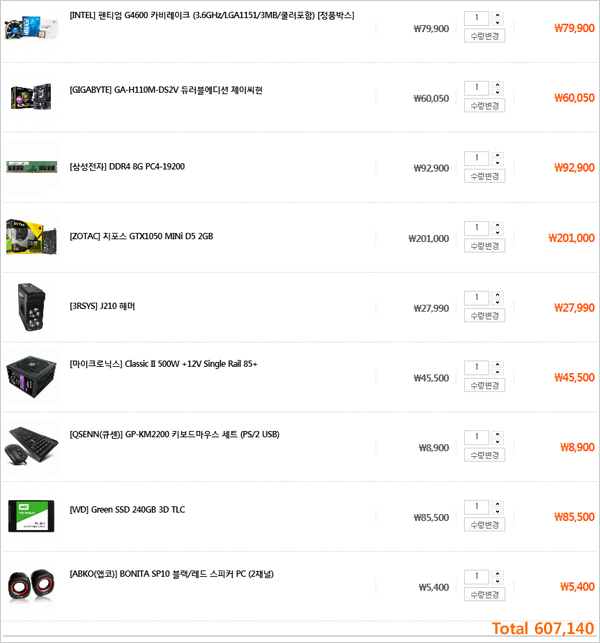The height and width of the screenshot is (643, 600).
Task: Select the quantity field for QSENN GP-KM2200
Action: tap(477, 437)
